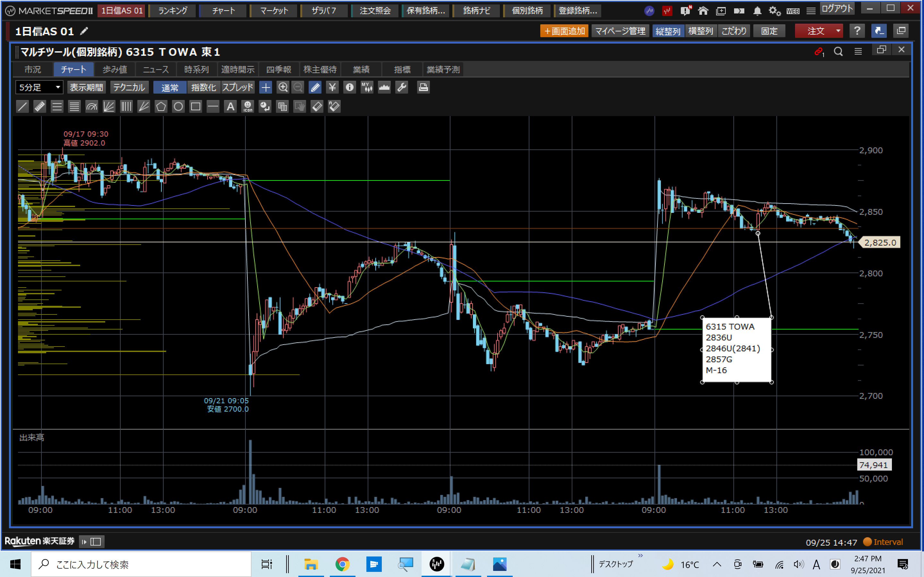Screen dimensions: 924x577
Task: Zoom in with the magnifier plus icon
Action: click(283, 88)
